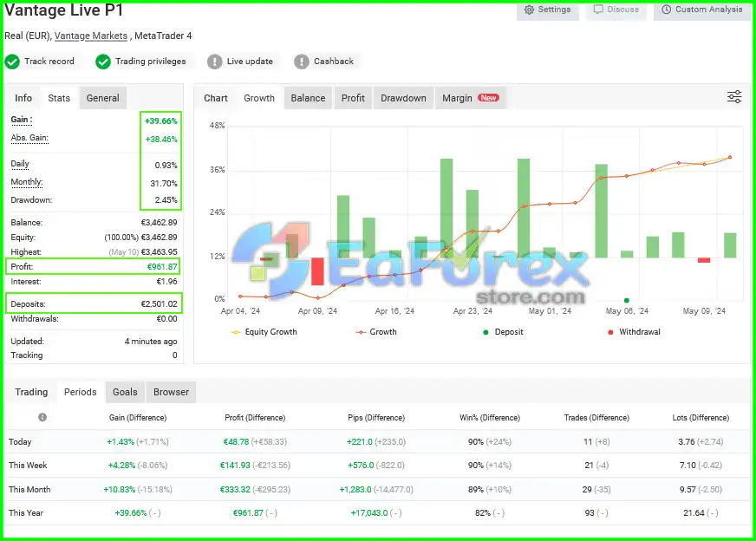Click the +38.46% absolute gain value
Screen dimensions: 756x541
[x=161, y=140]
